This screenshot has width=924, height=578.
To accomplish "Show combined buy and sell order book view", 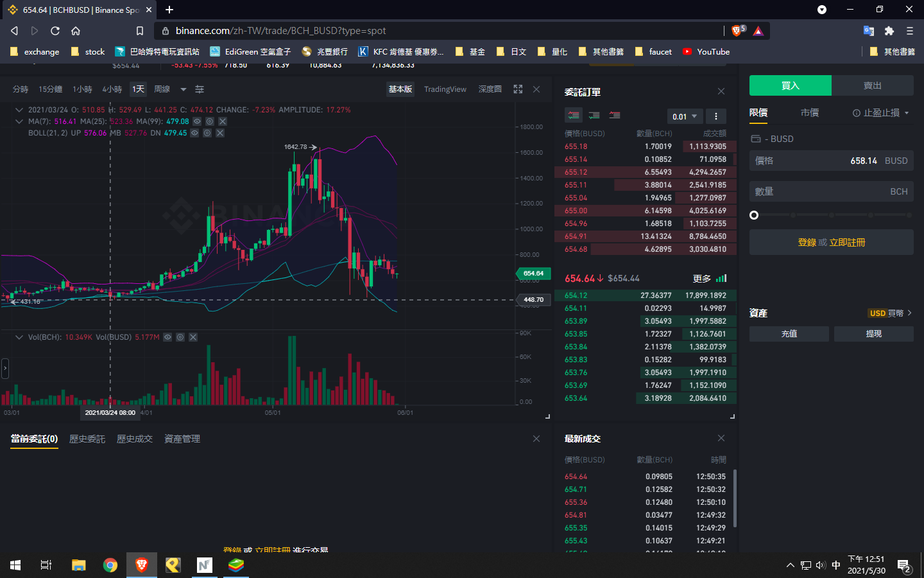I will [574, 116].
